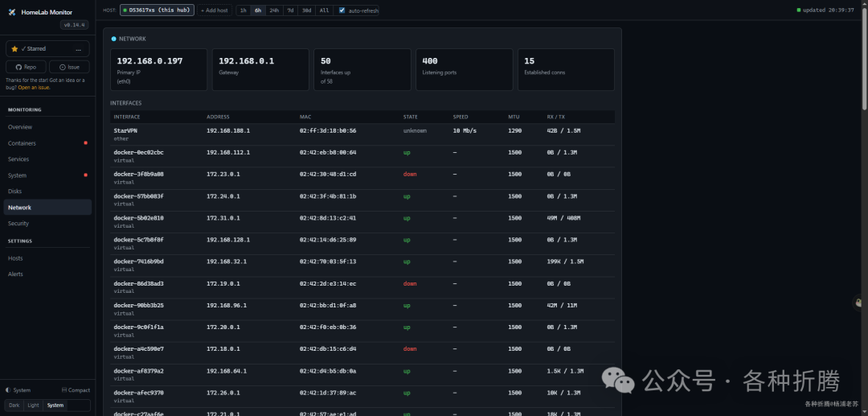The image size is (868, 416).
Task: Switch theme to Dark
Action: 14,405
